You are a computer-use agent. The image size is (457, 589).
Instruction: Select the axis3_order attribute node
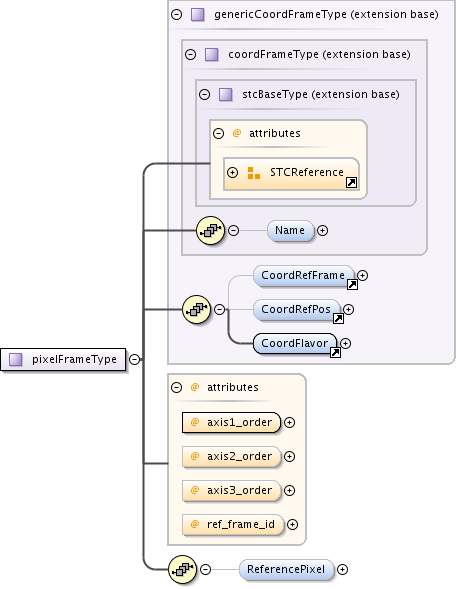click(x=231, y=490)
